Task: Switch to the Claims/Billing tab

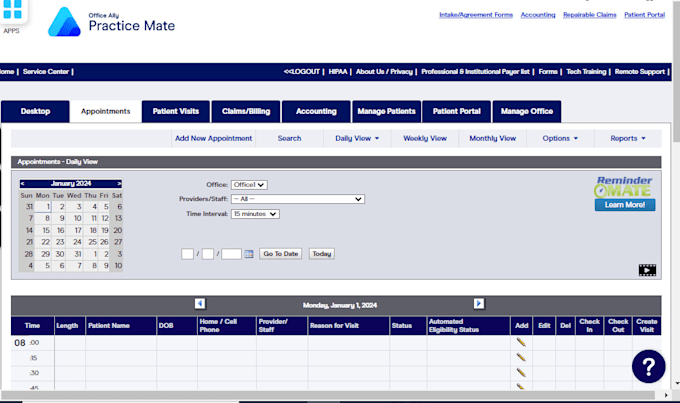Action: click(x=246, y=111)
